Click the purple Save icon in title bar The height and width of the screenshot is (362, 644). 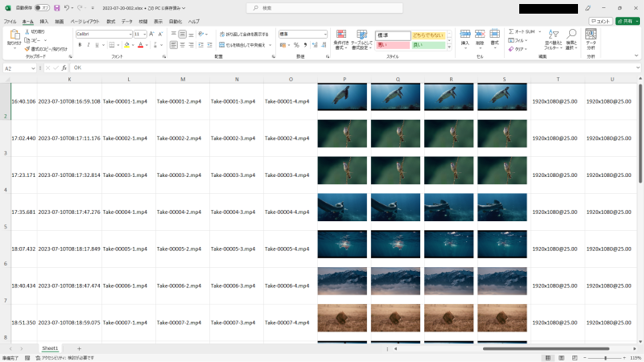coord(56,8)
